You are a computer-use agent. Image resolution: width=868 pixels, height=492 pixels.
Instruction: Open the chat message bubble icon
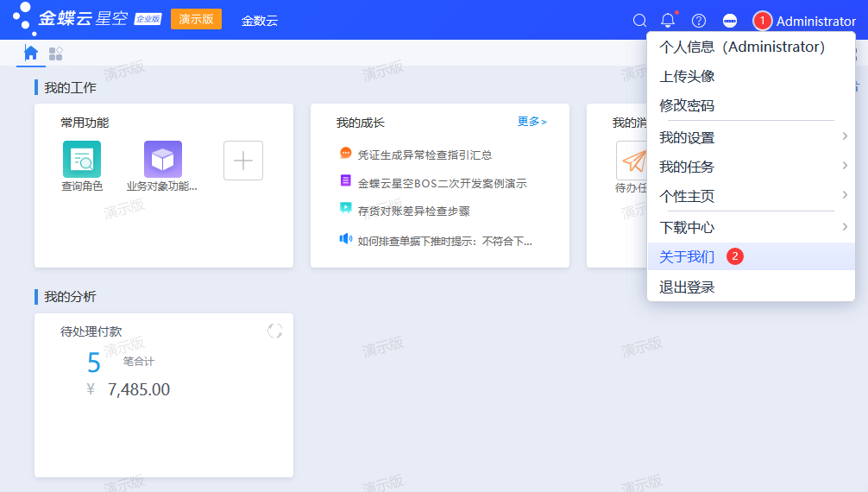(x=730, y=21)
